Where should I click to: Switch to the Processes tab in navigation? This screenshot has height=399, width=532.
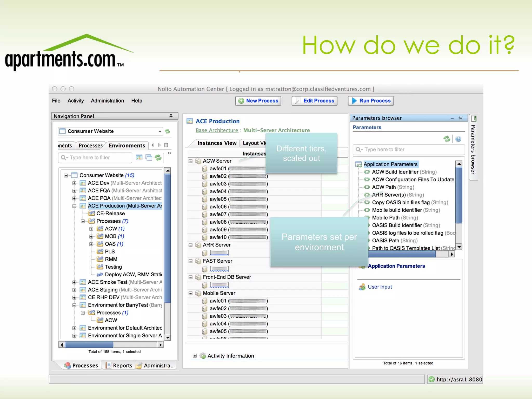(x=91, y=145)
